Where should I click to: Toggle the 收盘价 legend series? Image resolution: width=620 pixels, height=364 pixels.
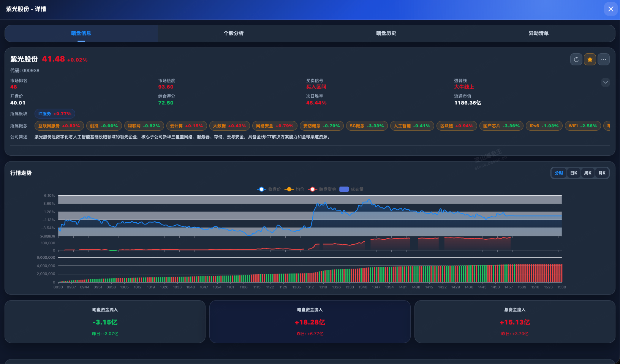[x=269, y=189]
